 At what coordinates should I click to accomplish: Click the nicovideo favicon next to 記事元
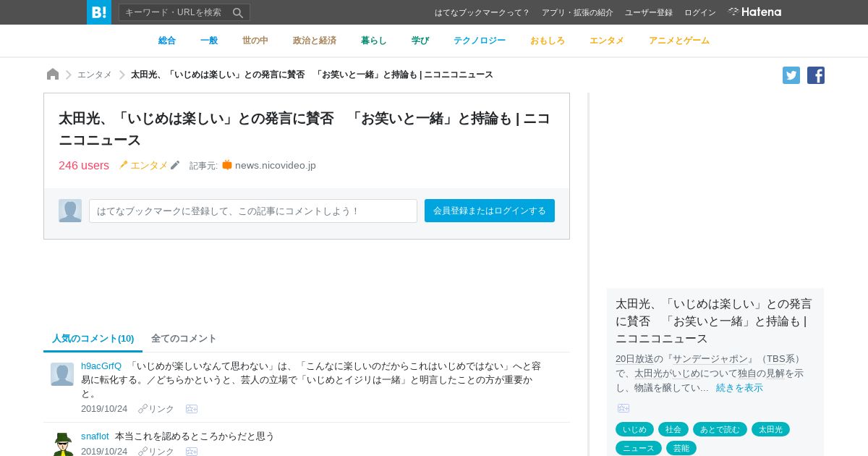(x=227, y=165)
